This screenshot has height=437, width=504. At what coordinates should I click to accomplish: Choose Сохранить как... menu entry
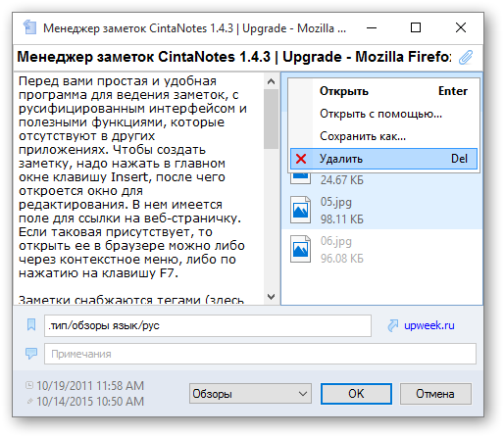[x=383, y=136]
